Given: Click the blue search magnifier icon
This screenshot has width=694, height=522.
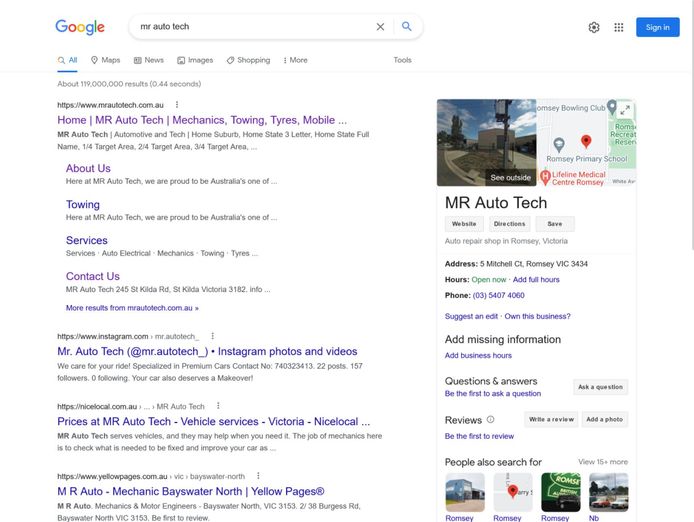Looking at the screenshot, I should 406,27.
